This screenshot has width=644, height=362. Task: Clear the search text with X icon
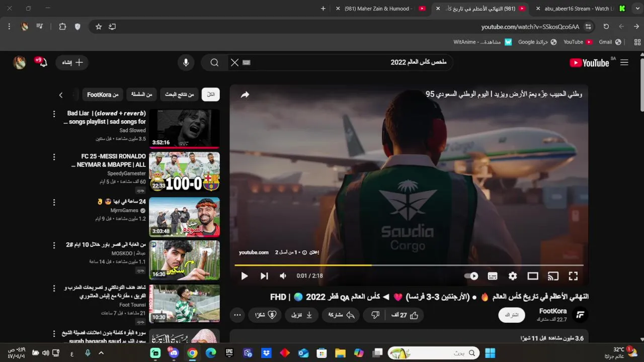[235, 62]
